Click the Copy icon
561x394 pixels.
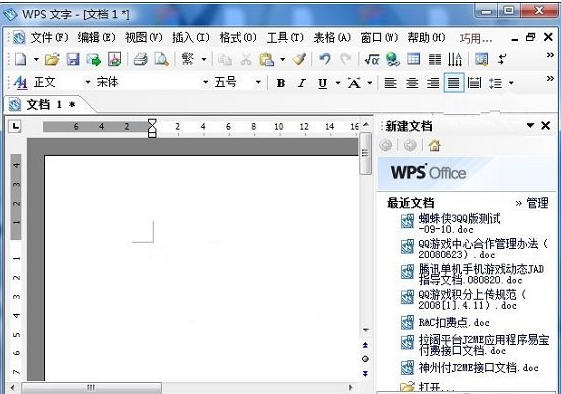(x=225, y=59)
